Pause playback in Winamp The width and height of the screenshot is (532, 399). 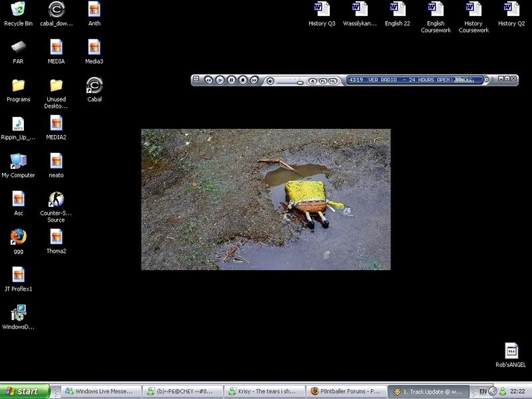tap(231, 80)
